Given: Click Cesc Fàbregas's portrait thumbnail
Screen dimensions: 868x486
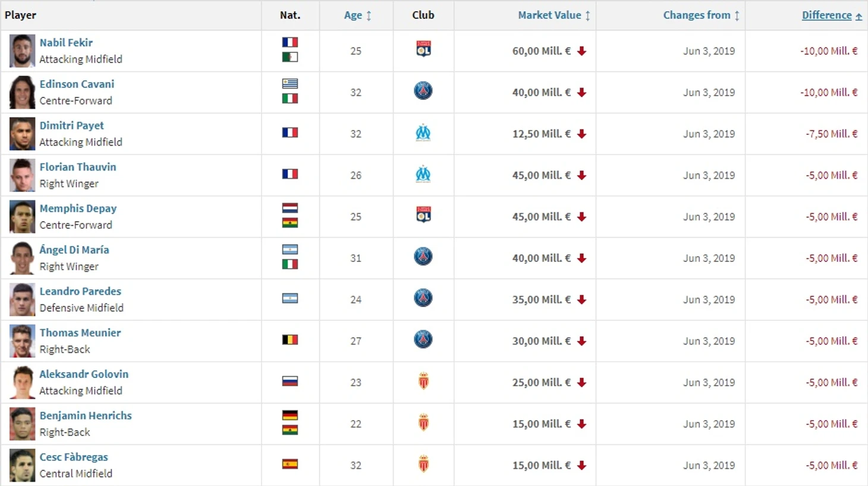Looking at the screenshot, I should [22, 466].
